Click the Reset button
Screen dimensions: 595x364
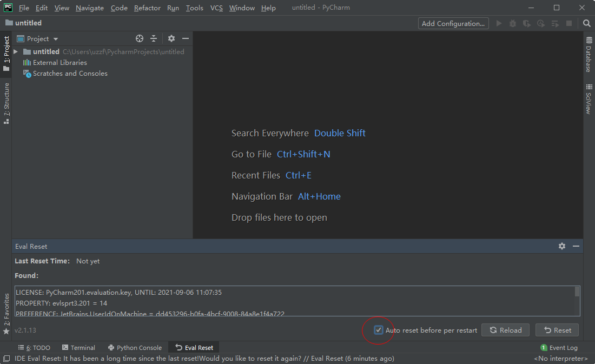point(557,330)
